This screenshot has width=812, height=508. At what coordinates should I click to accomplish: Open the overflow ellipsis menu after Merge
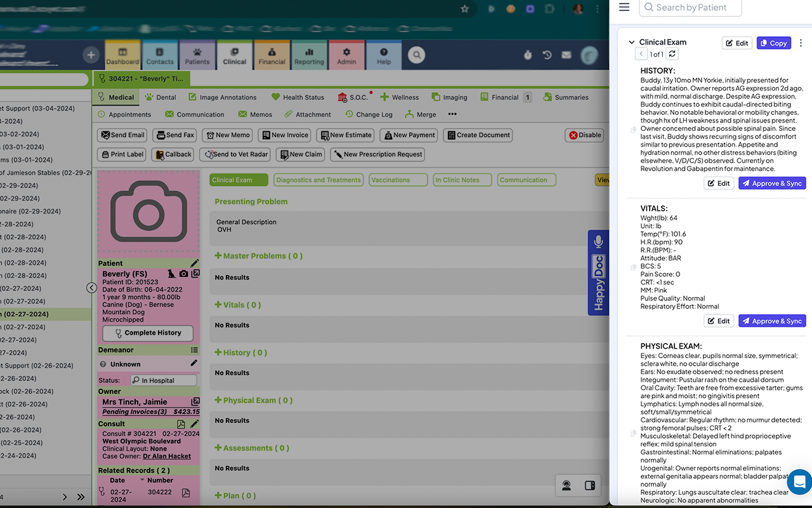(x=452, y=114)
